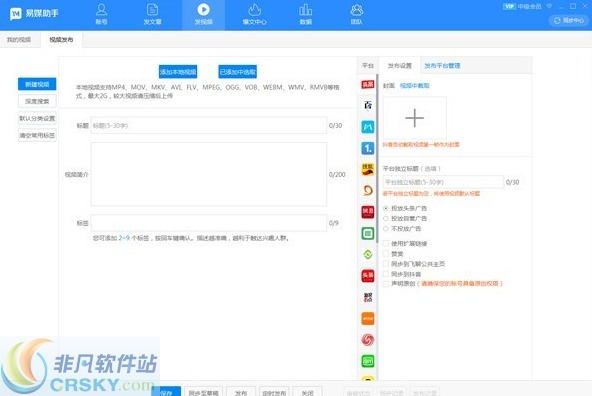Select the green square platform icon

point(368,233)
